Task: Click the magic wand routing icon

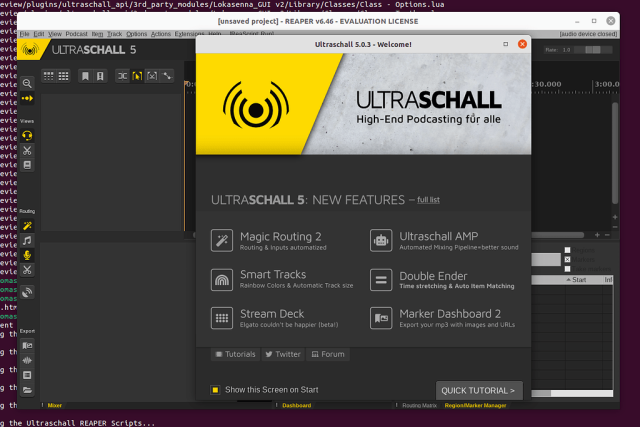Action: tap(27, 226)
